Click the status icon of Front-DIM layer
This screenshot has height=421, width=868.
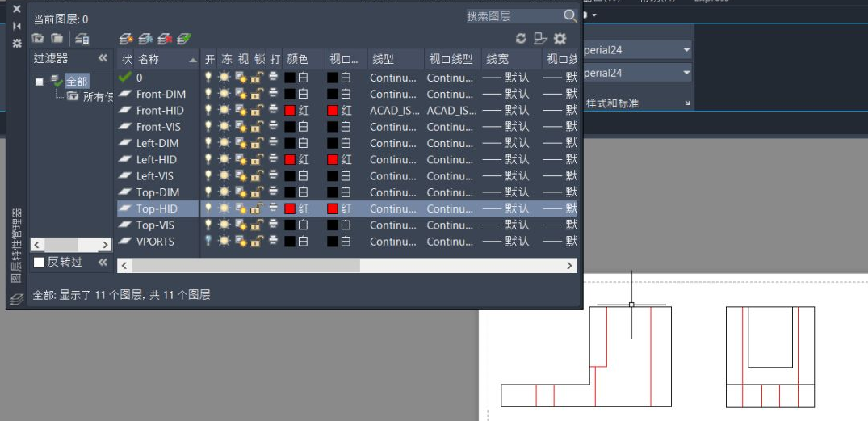126,95
